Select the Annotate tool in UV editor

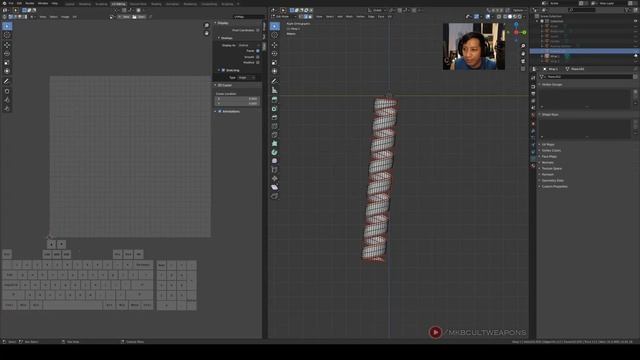coord(7,81)
